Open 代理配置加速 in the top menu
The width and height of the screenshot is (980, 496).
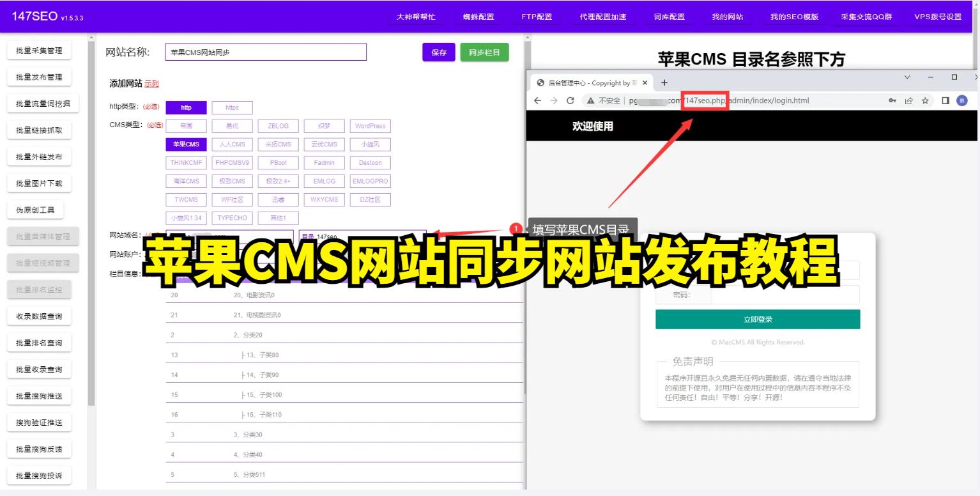[603, 17]
